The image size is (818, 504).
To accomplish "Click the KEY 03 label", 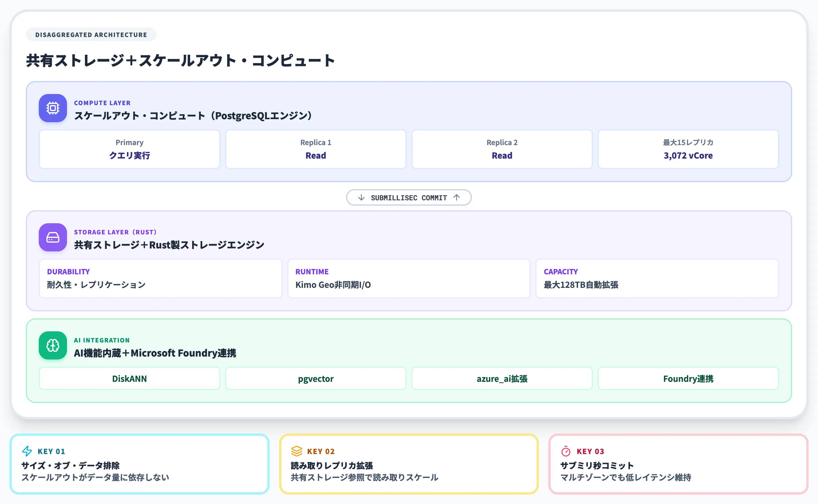I will coord(590,451).
